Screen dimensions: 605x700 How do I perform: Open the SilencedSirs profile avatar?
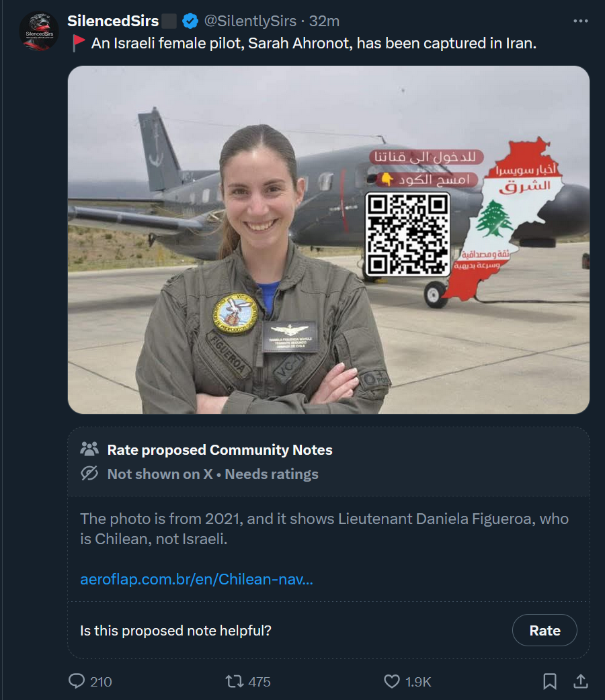[x=39, y=32]
